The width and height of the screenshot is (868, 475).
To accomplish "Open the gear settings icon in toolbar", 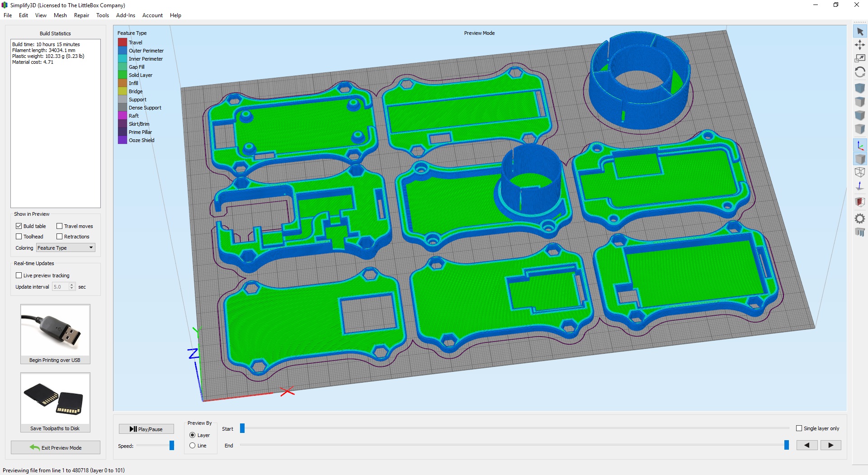I will tap(860, 219).
